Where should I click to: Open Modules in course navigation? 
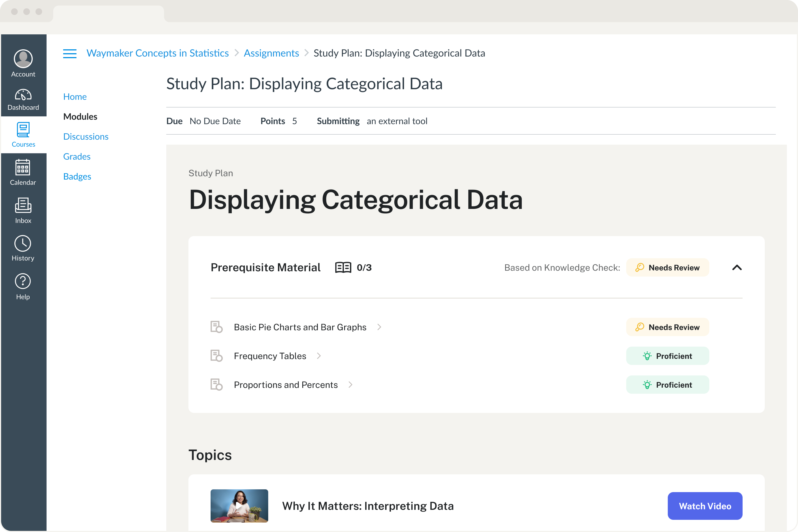[x=80, y=117]
